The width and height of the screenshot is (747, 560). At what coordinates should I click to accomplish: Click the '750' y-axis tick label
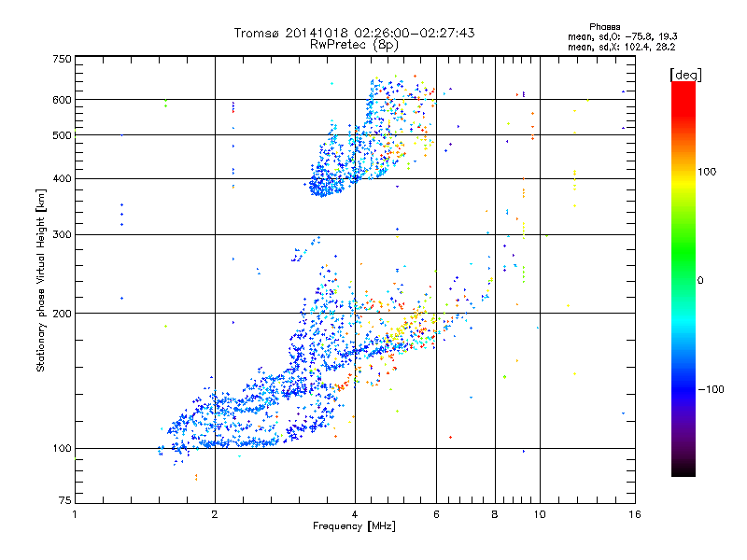coord(62,59)
